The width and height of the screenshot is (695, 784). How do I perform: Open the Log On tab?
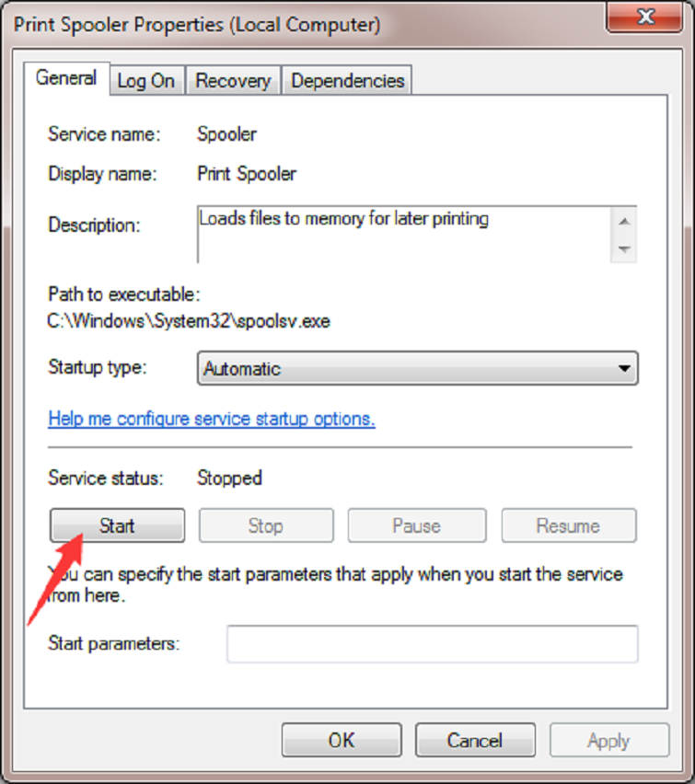(x=145, y=81)
